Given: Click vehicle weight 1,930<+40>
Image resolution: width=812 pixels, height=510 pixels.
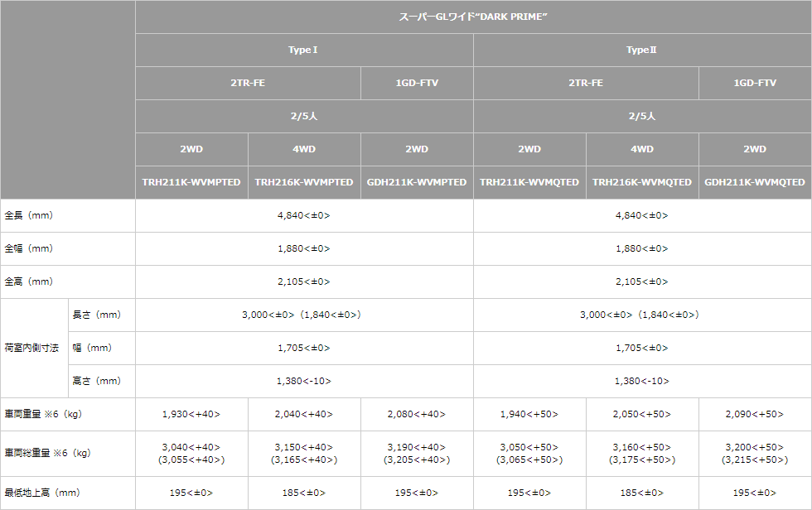Looking at the screenshot, I should pyautogui.click(x=191, y=414).
